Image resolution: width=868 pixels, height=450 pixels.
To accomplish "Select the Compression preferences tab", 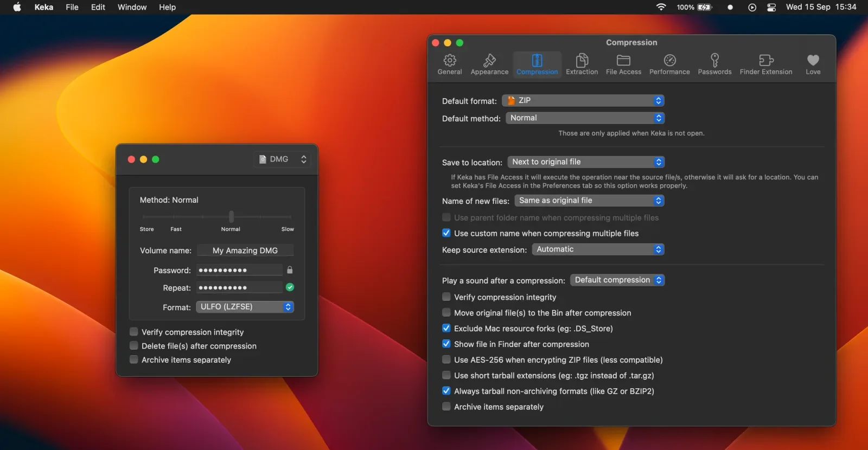I will (x=537, y=64).
